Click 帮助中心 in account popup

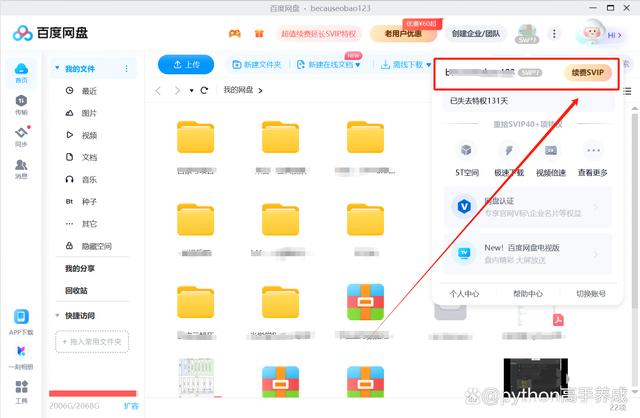tap(528, 293)
